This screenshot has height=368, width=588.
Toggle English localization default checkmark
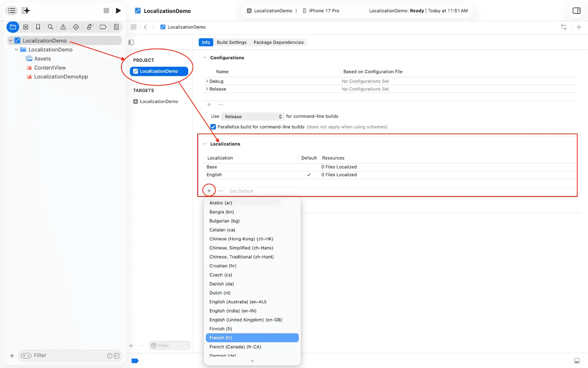tap(309, 174)
